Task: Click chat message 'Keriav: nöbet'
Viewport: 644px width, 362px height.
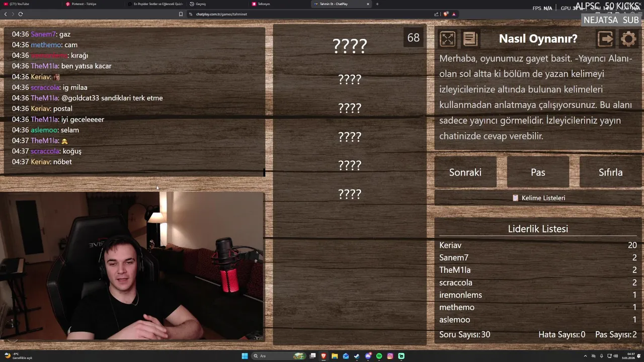Action: point(42,162)
